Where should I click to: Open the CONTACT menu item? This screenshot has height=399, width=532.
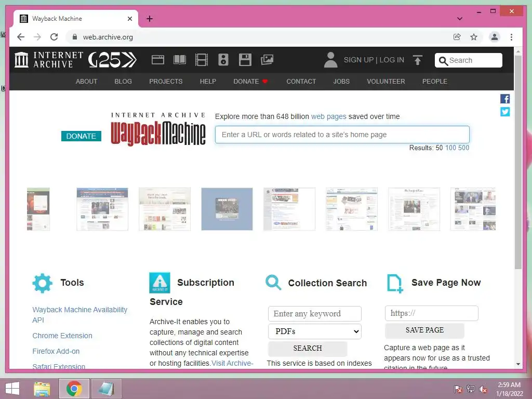[301, 82]
